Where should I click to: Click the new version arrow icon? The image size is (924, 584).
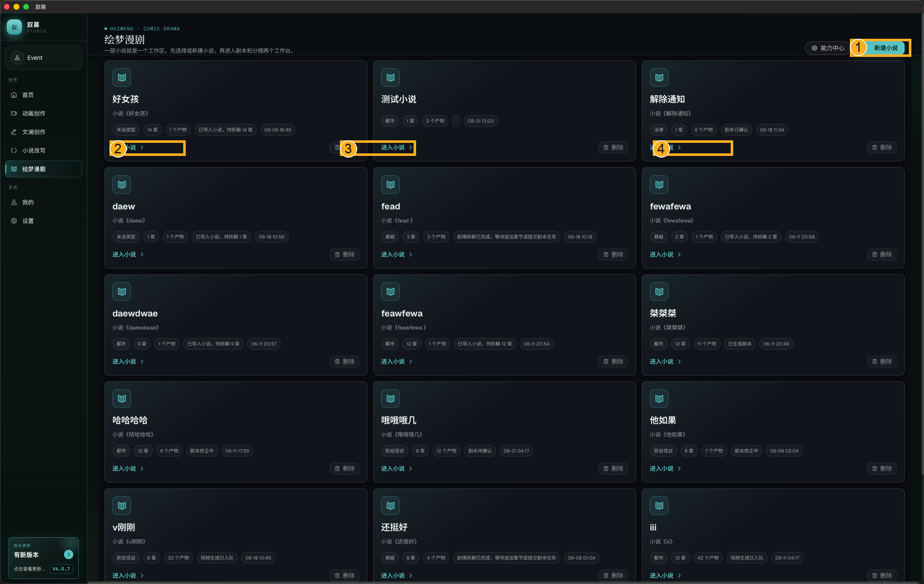69,555
